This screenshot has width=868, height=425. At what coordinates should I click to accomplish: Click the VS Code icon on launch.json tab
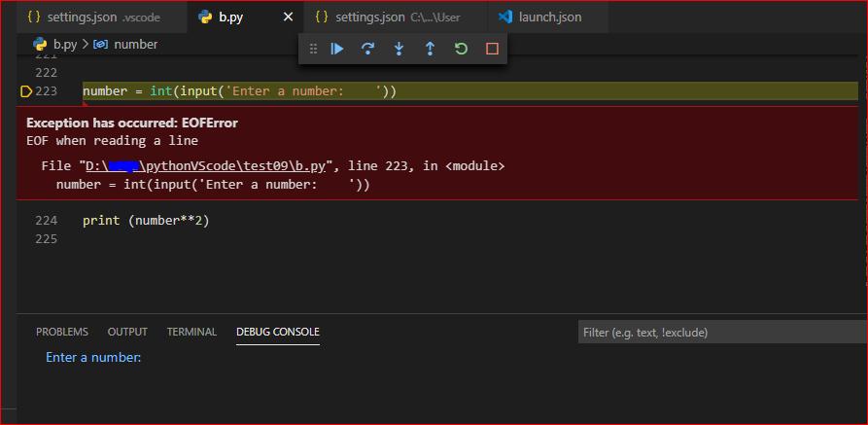(504, 18)
